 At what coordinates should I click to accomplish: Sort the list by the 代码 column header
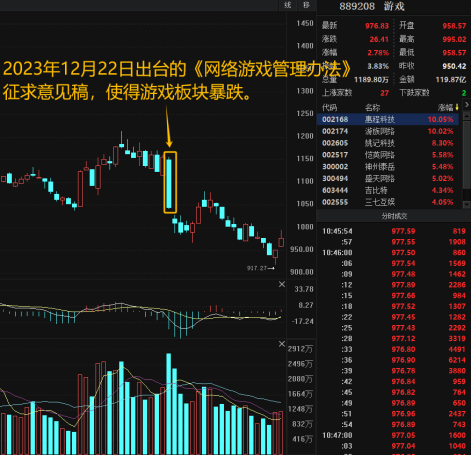(329, 107)
